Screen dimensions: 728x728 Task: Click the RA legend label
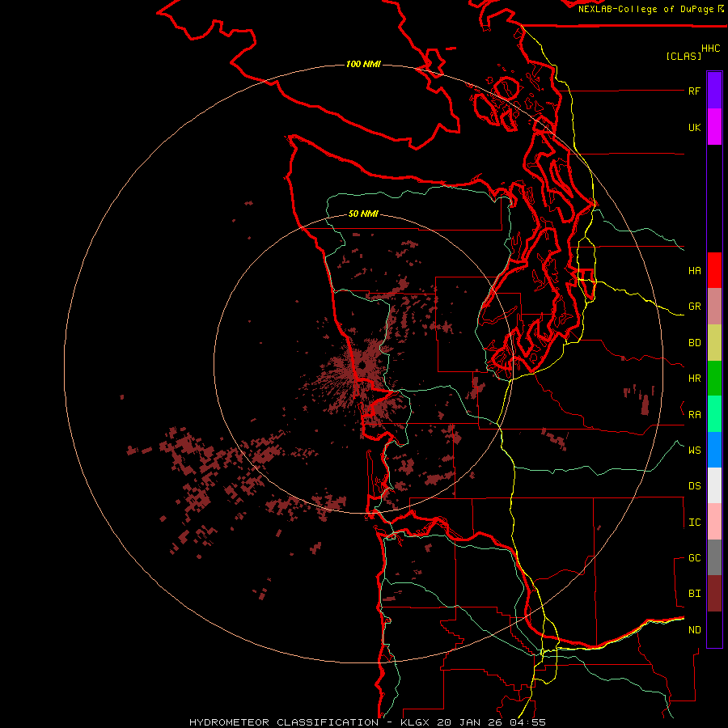[x=694, y=415]
